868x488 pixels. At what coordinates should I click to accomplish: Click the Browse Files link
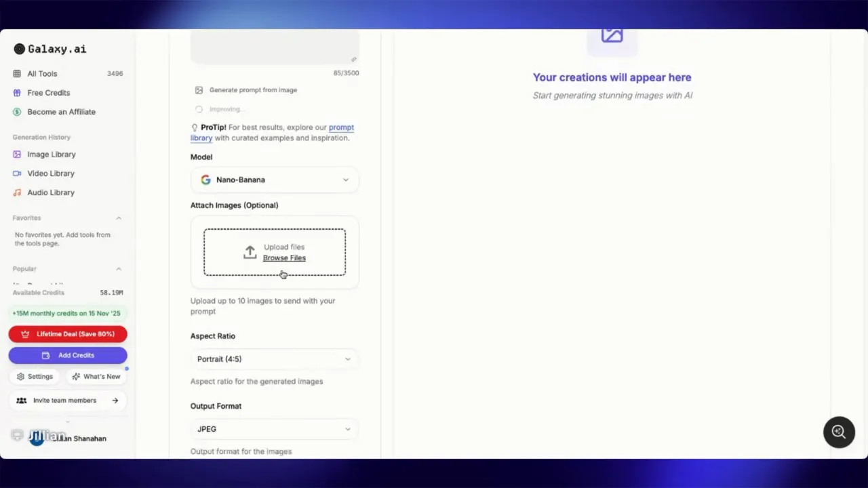(284, 258)
